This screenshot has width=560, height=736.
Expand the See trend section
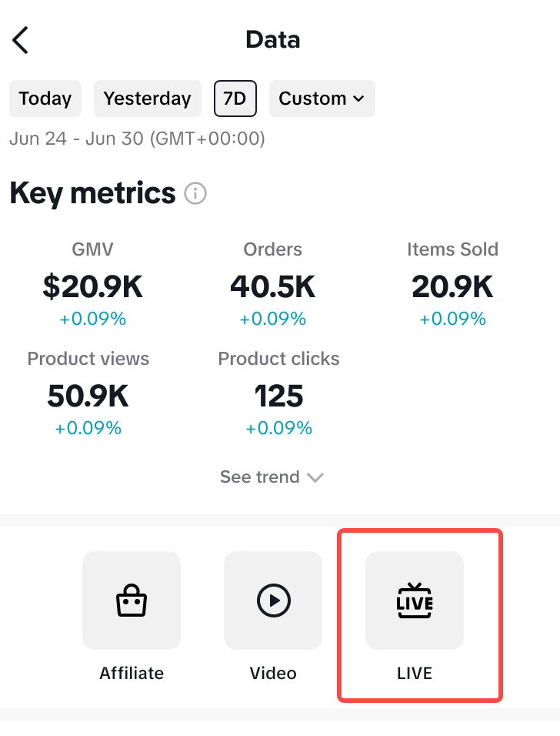coord(272,477)
